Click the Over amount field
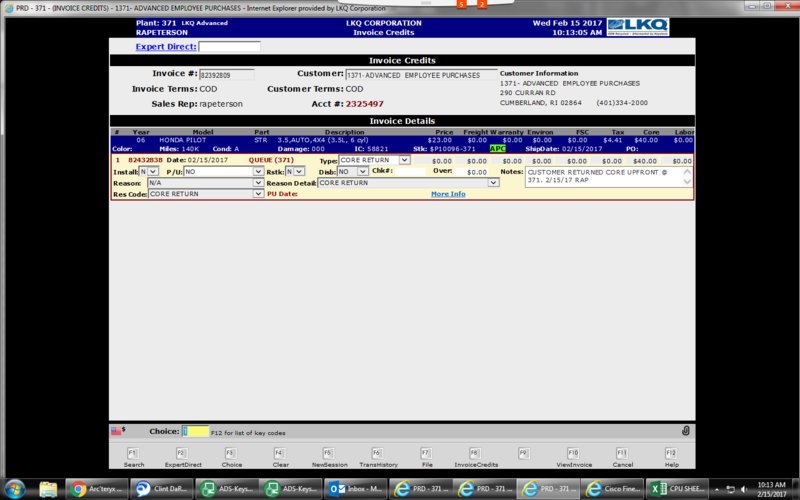The height and width of the screenshot is (500, 800). (x=471, y=172)
